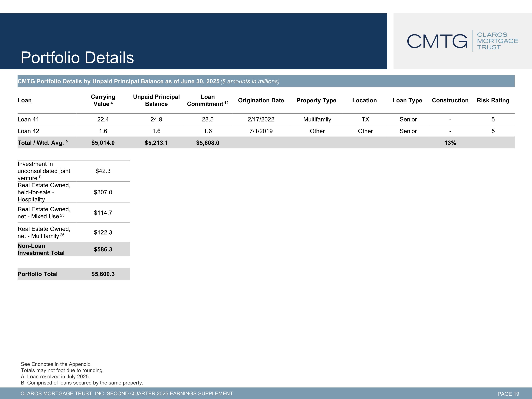Select the Loan 41 row label
Viewport: 532px width, 399px height.
coord(28,119)
